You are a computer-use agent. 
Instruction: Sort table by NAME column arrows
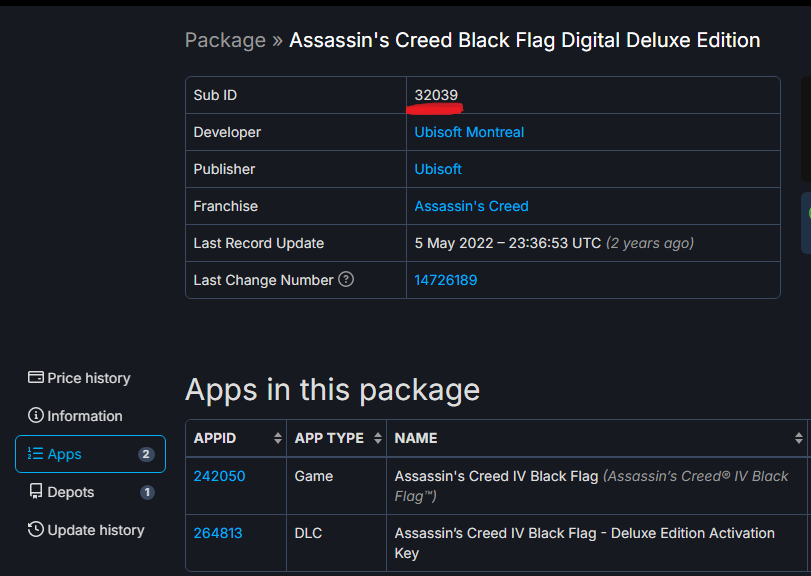click(799, 438)
